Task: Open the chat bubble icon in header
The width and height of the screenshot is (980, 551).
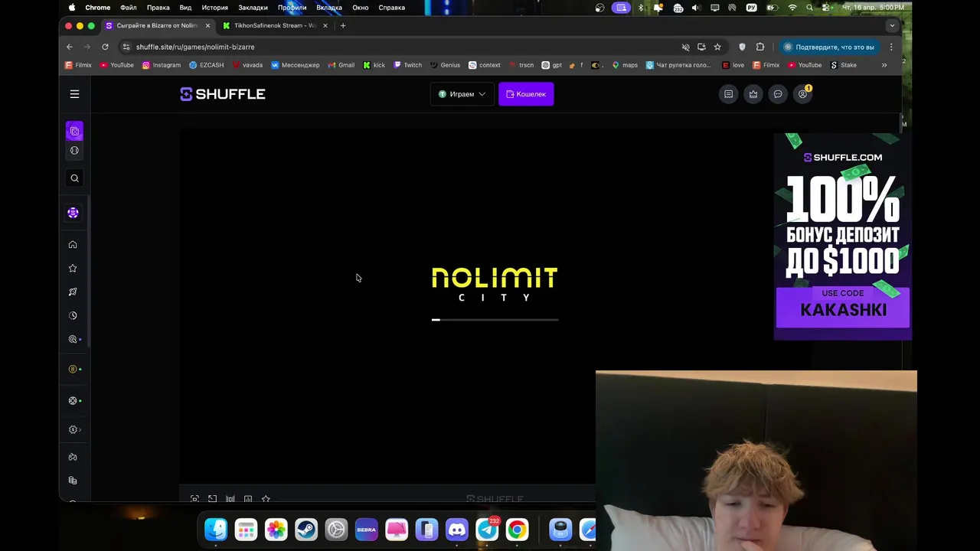Action: [x=778, y=94]
